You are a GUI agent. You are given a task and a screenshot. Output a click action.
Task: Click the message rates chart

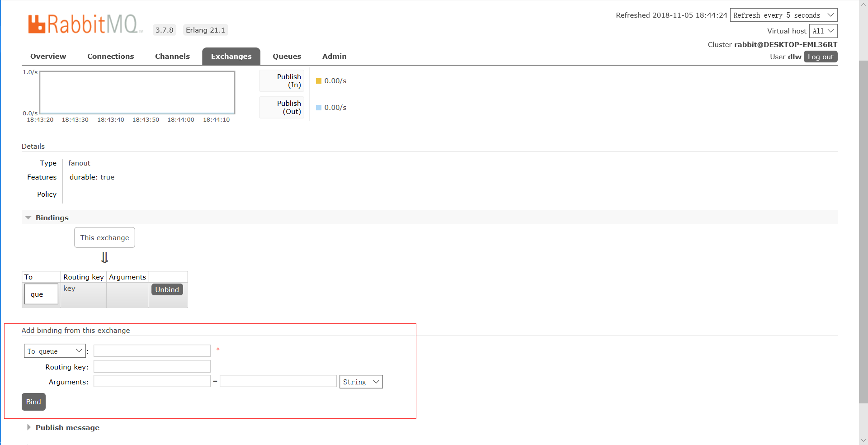137,92
